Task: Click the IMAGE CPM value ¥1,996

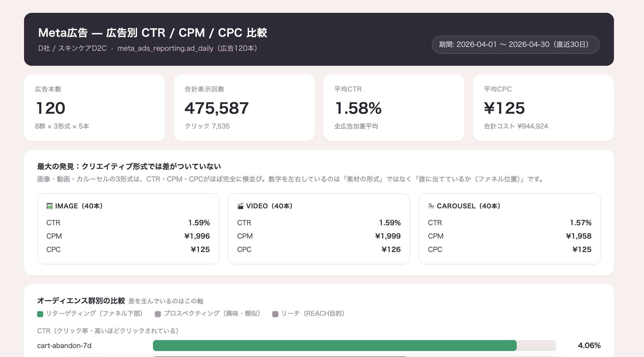Action: click(197, 236)
